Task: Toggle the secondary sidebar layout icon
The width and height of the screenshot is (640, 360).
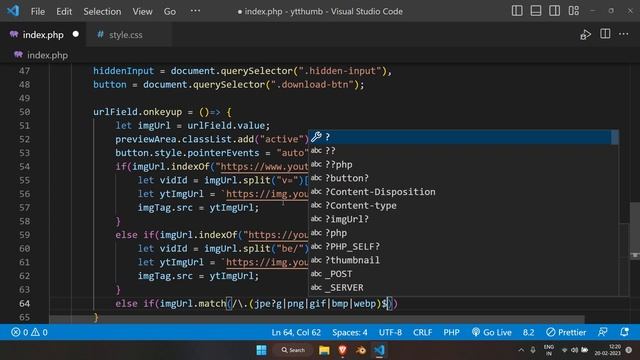Action: (x=554, y=11)
